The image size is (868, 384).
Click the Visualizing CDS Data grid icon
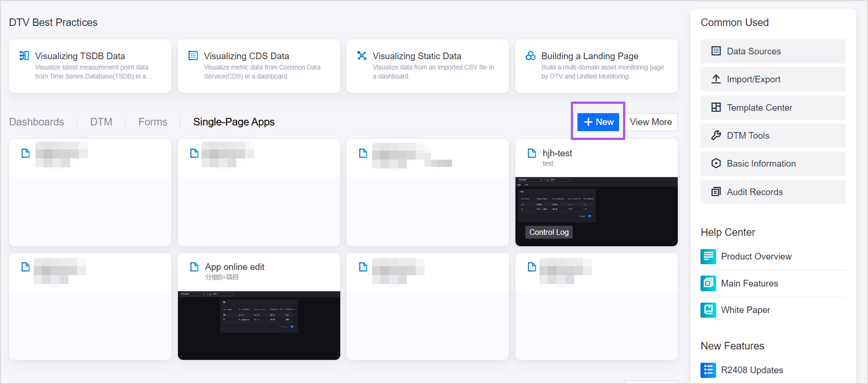(x=193, y=56)
